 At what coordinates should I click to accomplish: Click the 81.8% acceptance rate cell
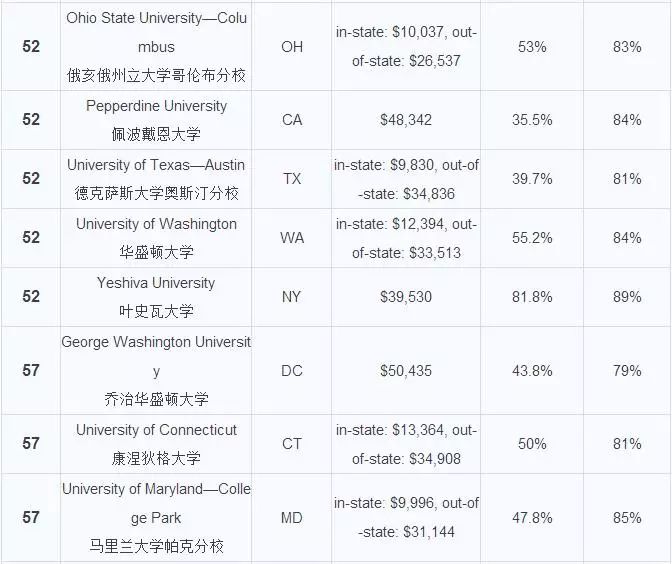[x=532, y=297]
